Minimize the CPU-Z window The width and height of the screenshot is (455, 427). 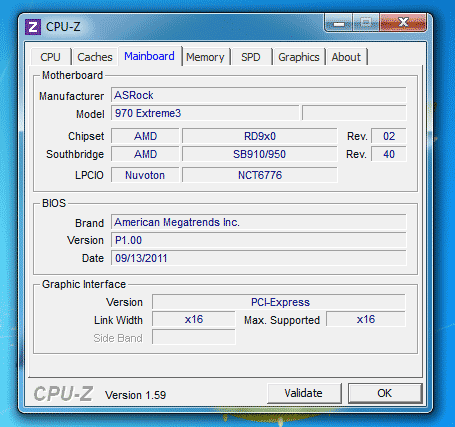pos(339,23)
